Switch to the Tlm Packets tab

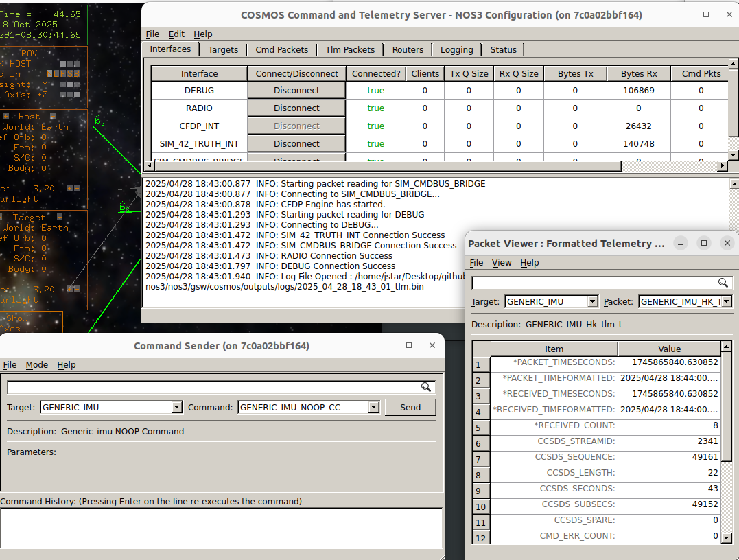pyautogui.click(x=350, y=49)
